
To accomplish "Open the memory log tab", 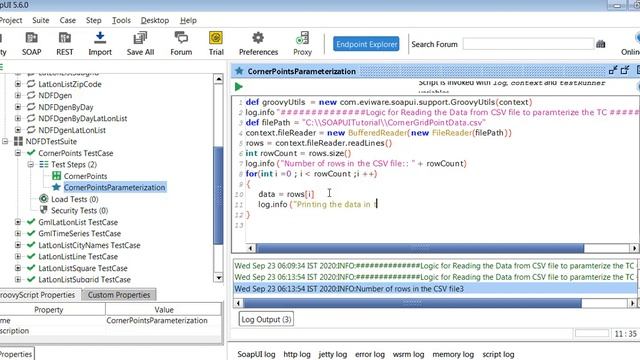I will 453,354.
